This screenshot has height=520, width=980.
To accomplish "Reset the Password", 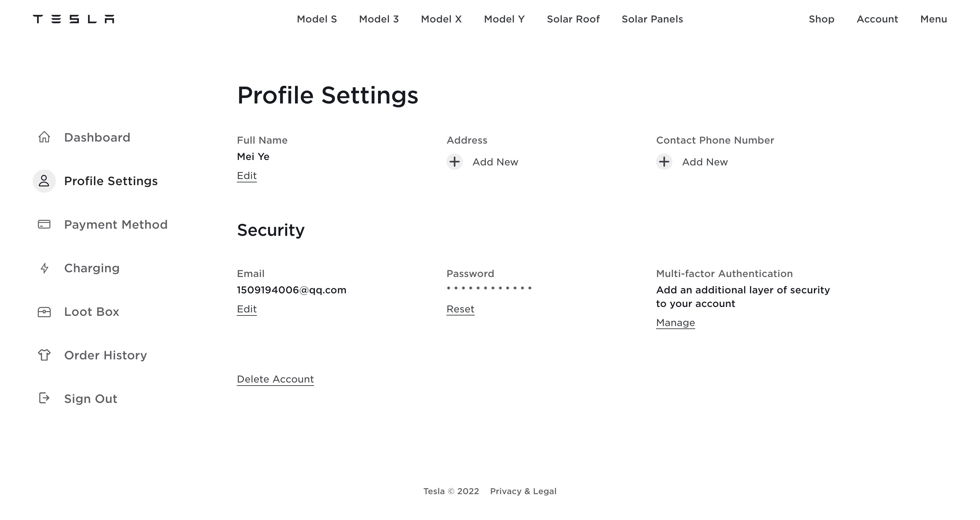I will click(460, 309).
